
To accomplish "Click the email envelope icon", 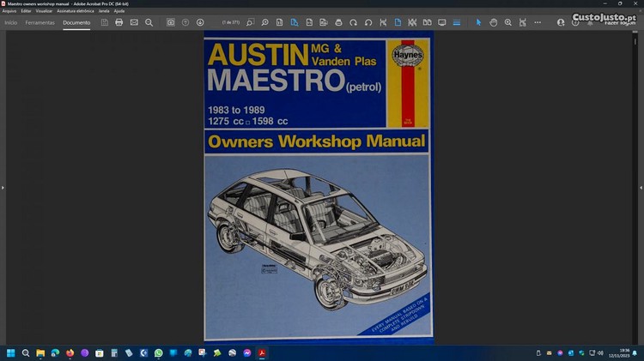I will 134,22.
